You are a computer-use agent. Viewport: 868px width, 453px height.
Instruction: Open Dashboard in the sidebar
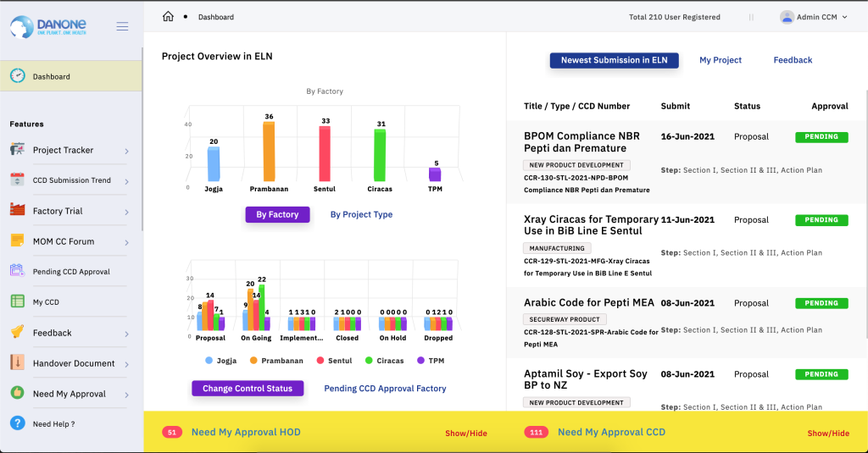[x=71, y=75]
